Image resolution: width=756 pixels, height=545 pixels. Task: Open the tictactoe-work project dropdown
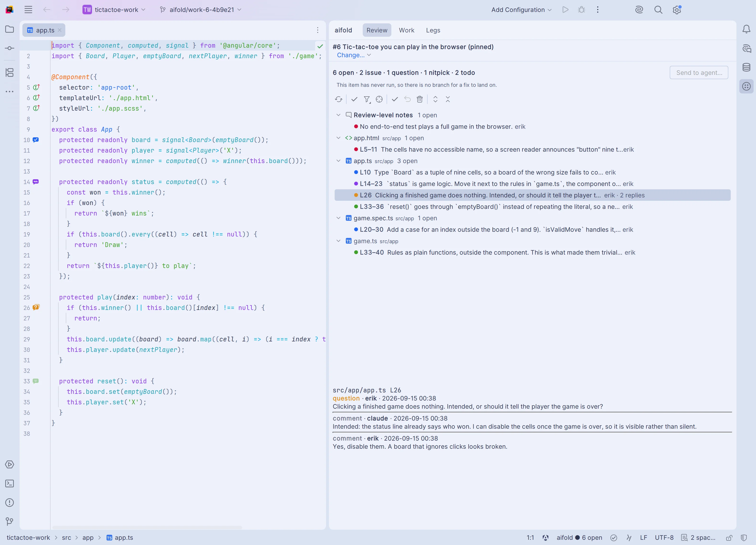point(114,10)
